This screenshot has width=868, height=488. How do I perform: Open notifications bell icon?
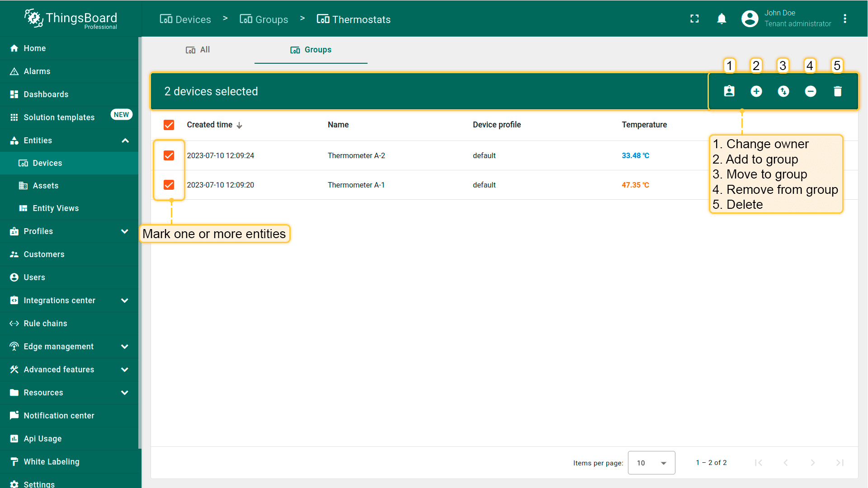coord(722,19)
